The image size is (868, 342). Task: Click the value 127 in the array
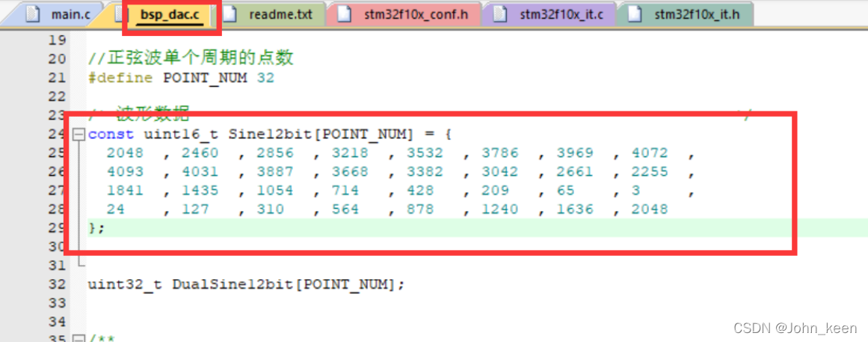[x=196, y=209]
